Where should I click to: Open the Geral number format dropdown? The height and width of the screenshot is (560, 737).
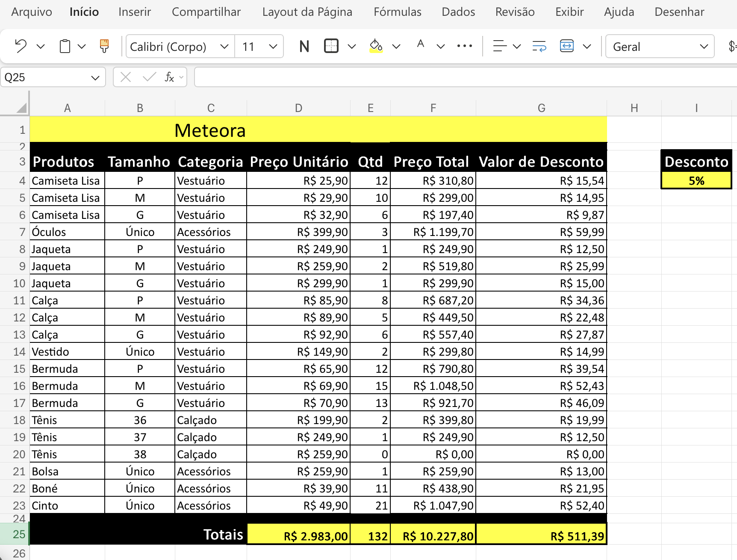[660, 46]
